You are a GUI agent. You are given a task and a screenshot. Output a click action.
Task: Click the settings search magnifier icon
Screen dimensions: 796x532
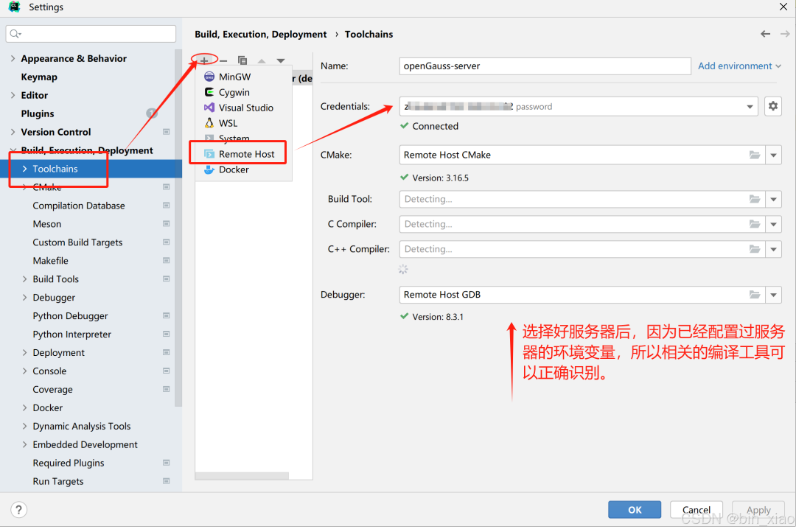pyautogui.click(x=15, y=33)
